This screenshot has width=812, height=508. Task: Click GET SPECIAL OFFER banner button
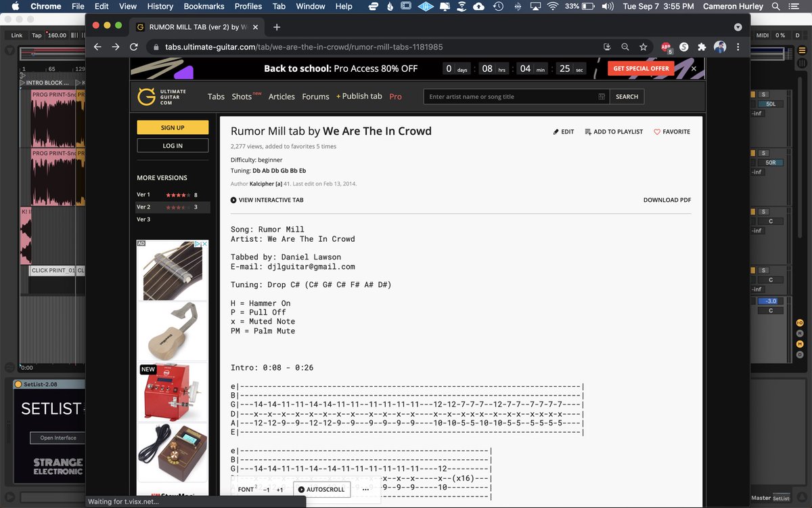pyautogui.click(x=641, y=68)
